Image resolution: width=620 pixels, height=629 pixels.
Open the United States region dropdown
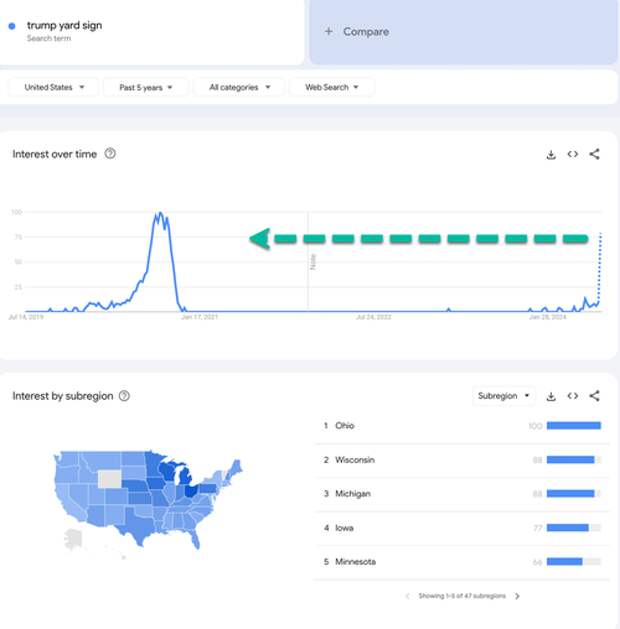pyautogui.click(x=54, y=87)
